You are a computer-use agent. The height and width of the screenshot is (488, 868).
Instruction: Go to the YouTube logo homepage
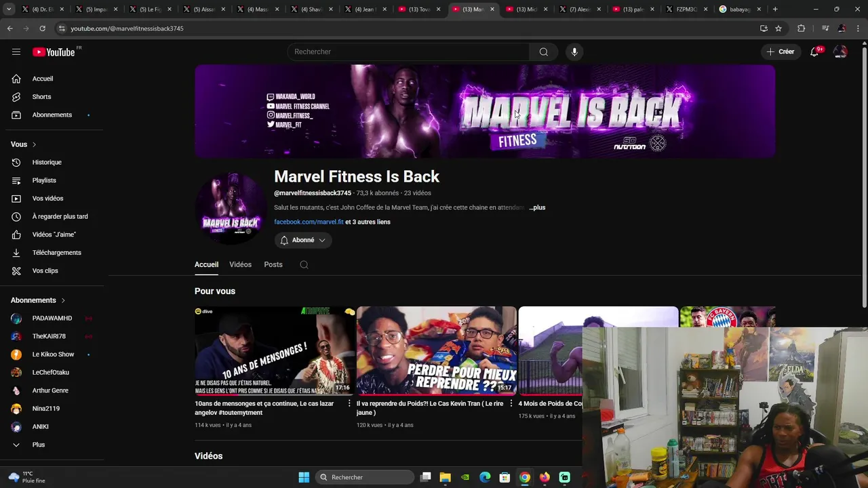coord(54,52)
